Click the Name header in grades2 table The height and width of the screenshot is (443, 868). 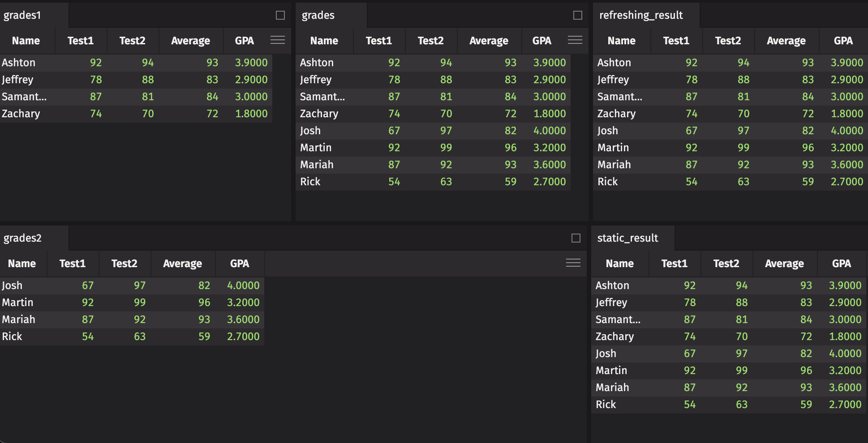[22, 264]
